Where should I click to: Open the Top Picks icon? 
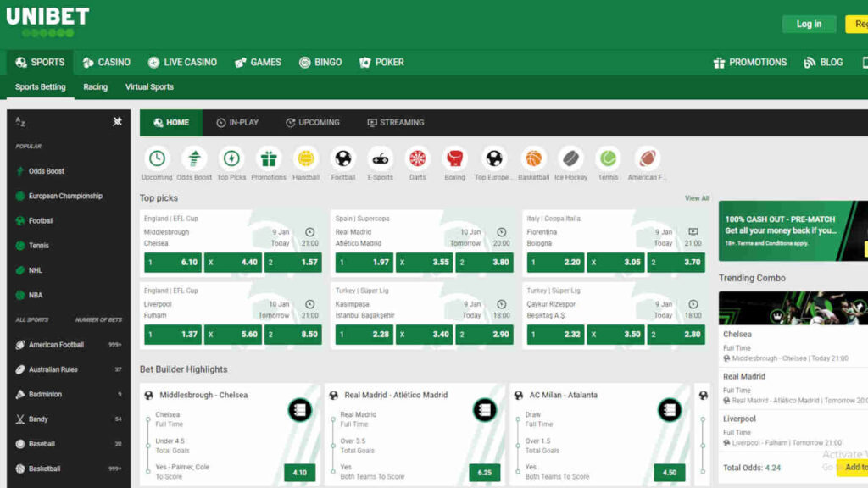(231, 158)
